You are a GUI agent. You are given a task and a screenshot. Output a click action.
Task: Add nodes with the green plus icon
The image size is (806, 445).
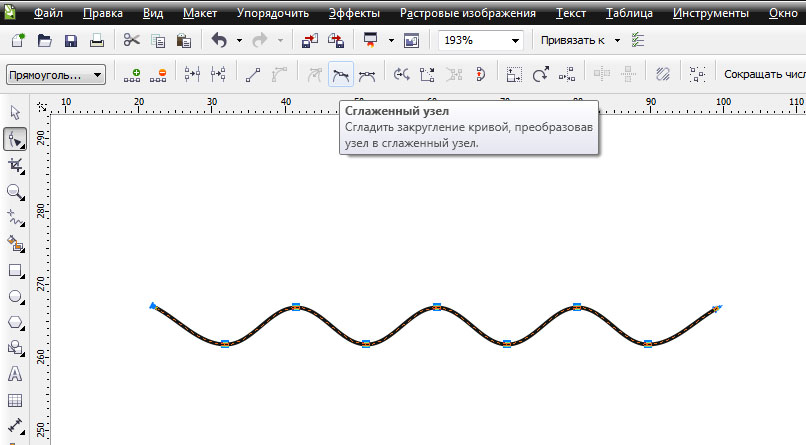pyautogui.click(x=132, y=75)
